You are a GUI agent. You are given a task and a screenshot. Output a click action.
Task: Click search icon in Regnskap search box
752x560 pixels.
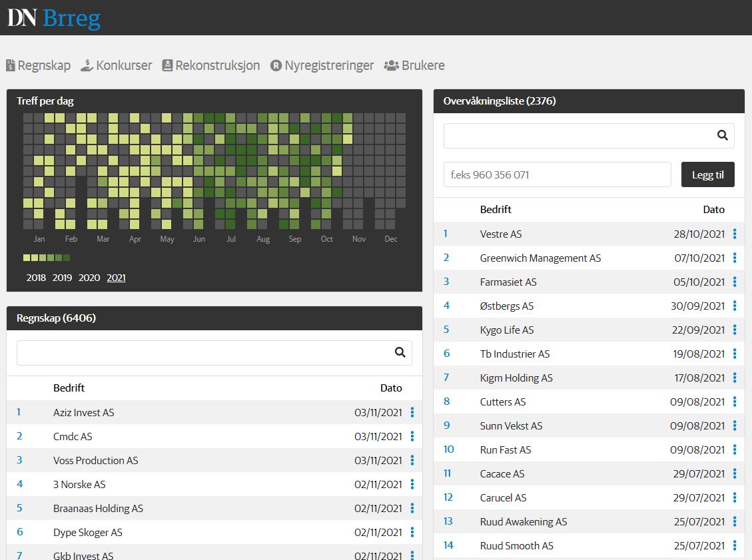click(400, 353)
